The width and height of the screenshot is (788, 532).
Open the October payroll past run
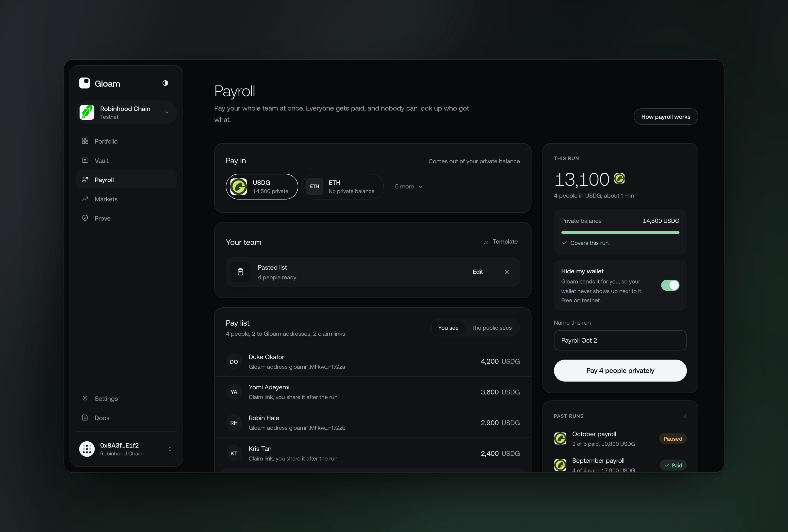620,439
